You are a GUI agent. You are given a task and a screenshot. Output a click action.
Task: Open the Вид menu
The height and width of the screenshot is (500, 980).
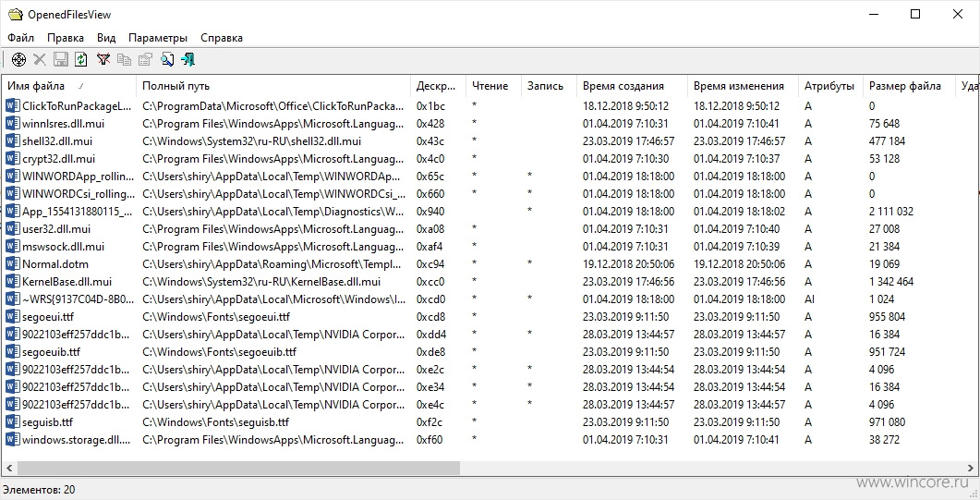[x=106, y=38]
